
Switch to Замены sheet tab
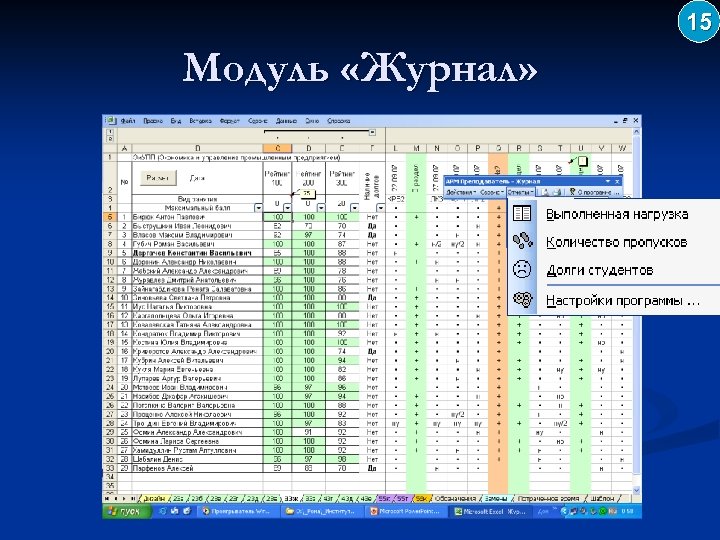click(x=495, y=498)
